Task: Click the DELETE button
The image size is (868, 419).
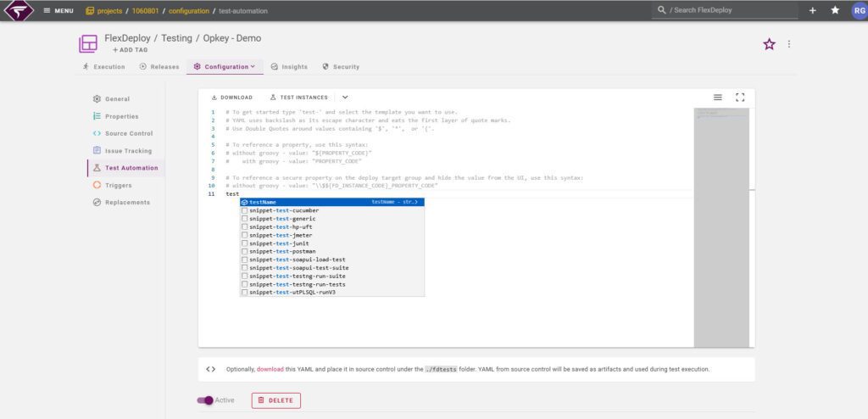Action: (x=275, y=400)
